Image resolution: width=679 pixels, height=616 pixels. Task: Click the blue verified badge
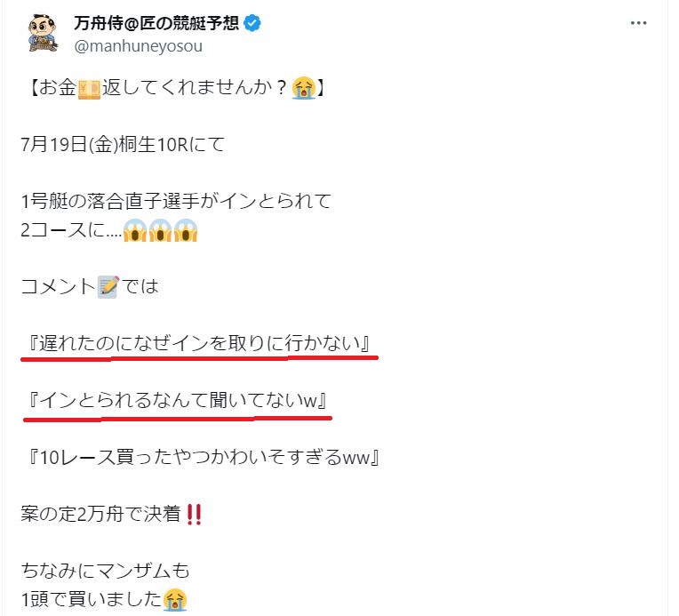tap(252, 23)
